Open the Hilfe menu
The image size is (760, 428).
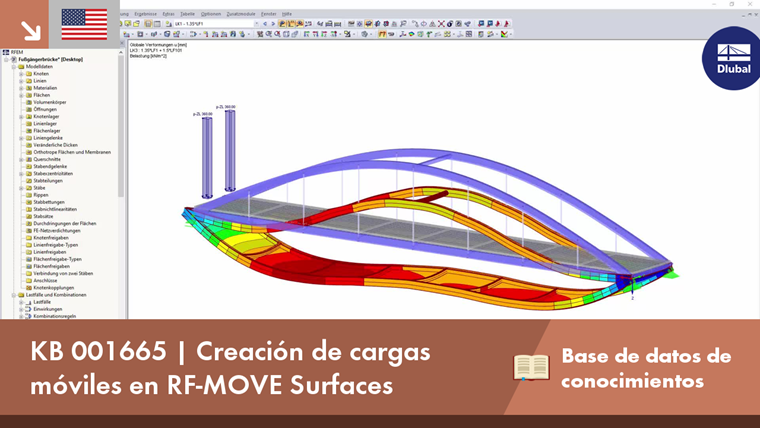point(287,14)
